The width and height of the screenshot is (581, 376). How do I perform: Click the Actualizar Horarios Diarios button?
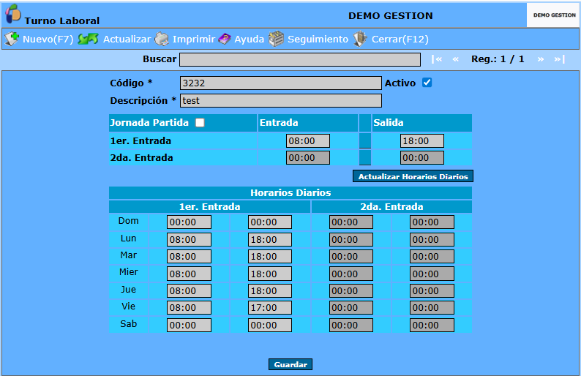tap(413, 176)
